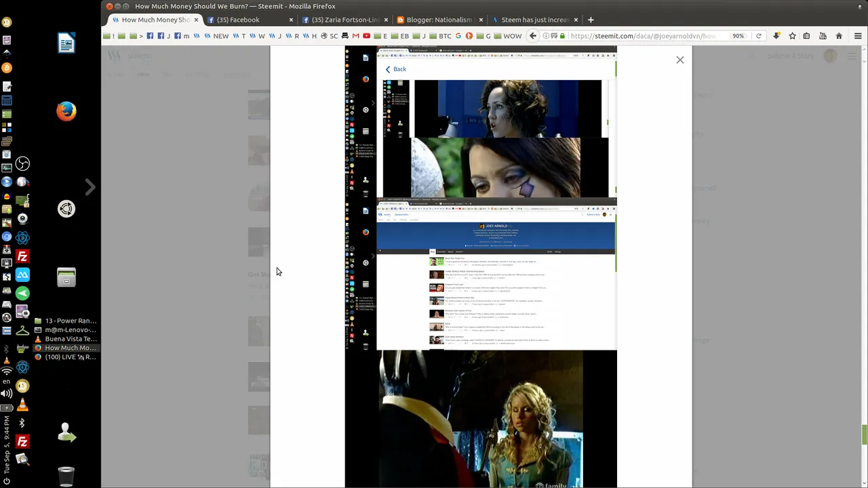Click the Tue Sep 5 9:44 PM clock
Viewport: 868px width, 488px height.
[7, 445]
